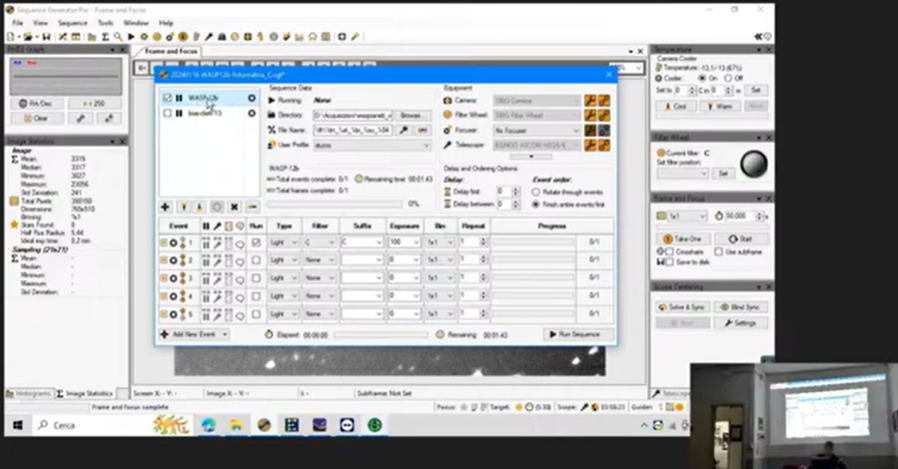
Task: Open Filter dropdown for event 2
Action: [320, 261]
